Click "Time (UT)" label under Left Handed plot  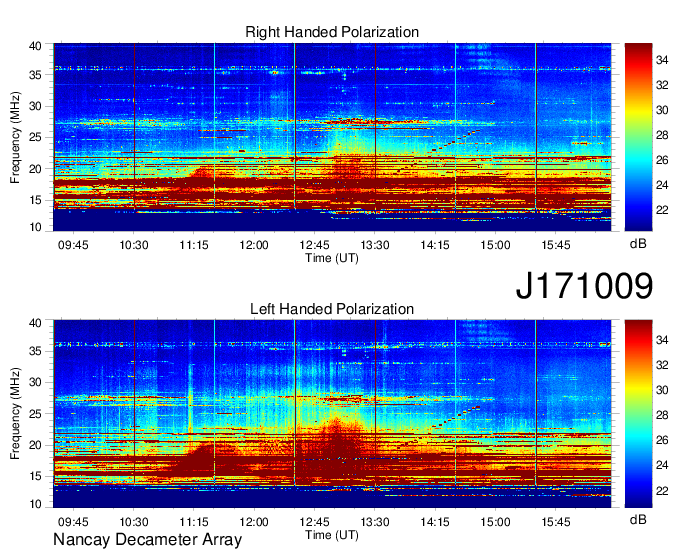coord(332,535)
